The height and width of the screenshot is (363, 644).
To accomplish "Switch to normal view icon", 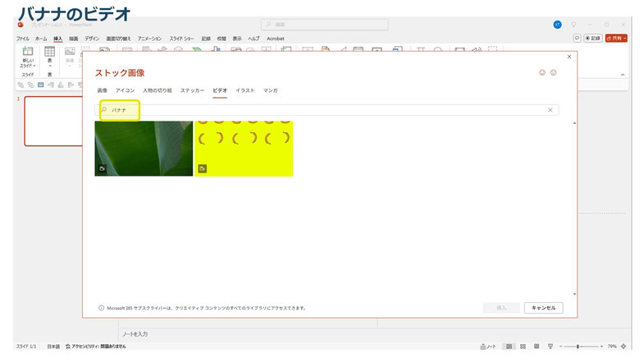I will click(509, 347).
